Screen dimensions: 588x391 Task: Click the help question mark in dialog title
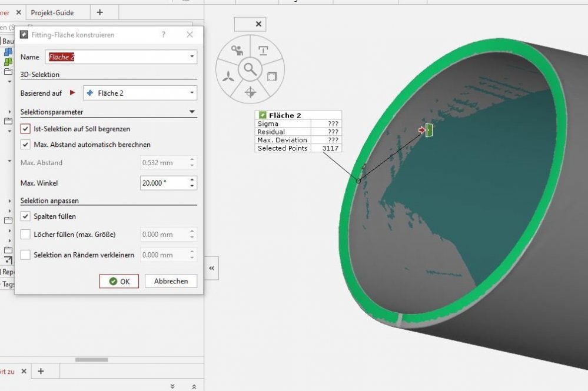pyautogui.click(x=164, y=35)
